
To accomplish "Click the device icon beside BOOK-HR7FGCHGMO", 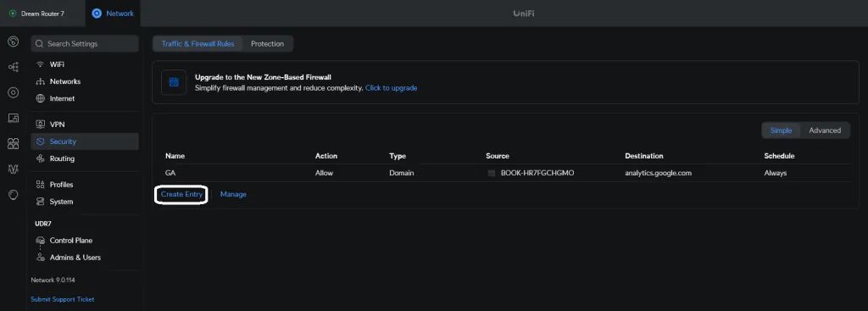I will pyautogui.click(x=491, y=173).
